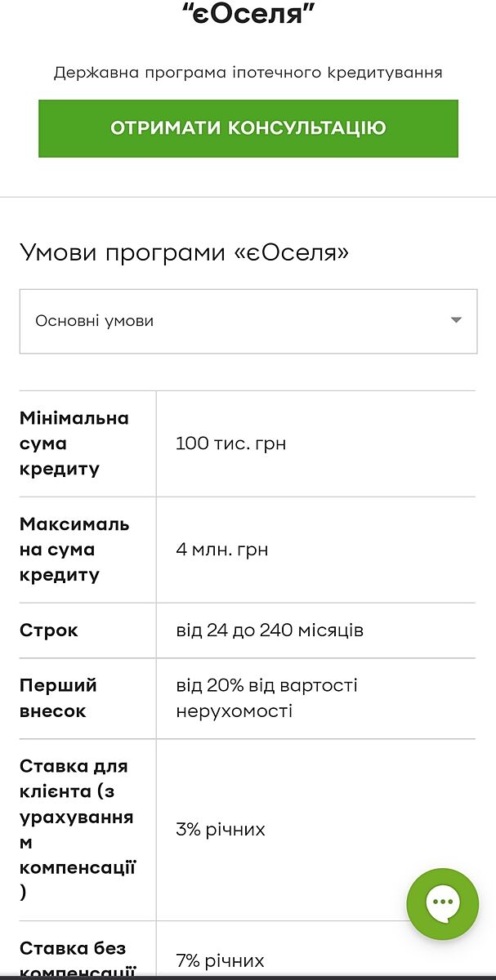Click the '100 тис. грн' value
The image size is (496, 980).
pyautogui.click(x=230, y=443)
